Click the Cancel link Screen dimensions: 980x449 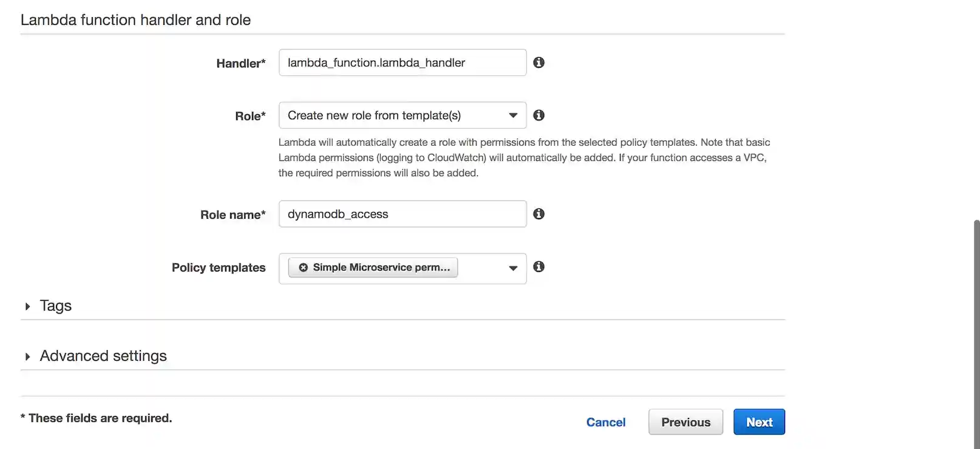point(605,422)
